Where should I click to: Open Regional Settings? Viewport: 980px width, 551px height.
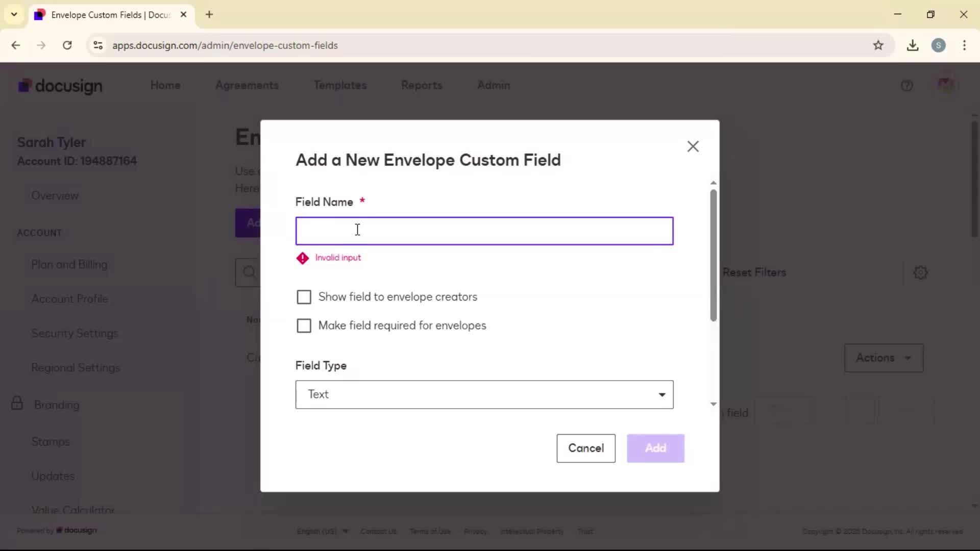76,368
